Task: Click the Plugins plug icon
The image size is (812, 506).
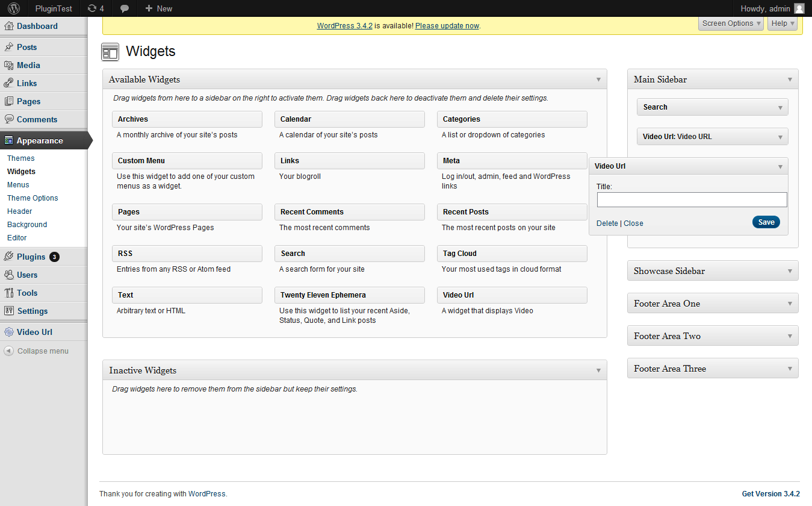Action: (9, 257)
